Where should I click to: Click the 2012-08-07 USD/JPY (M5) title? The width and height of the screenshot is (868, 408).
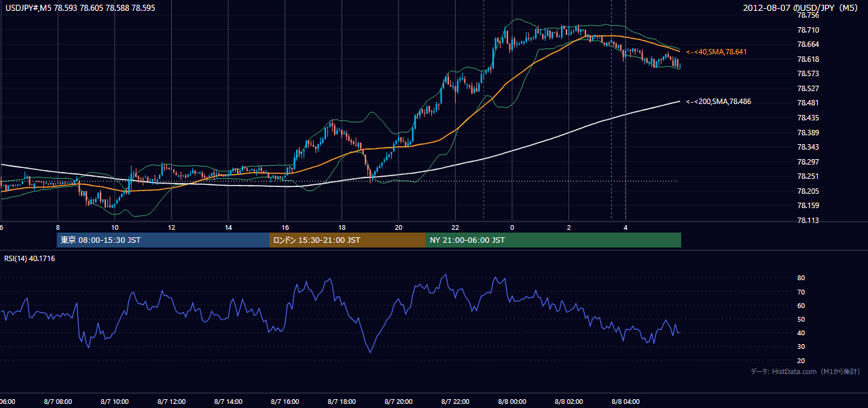(x=801, y=8)
